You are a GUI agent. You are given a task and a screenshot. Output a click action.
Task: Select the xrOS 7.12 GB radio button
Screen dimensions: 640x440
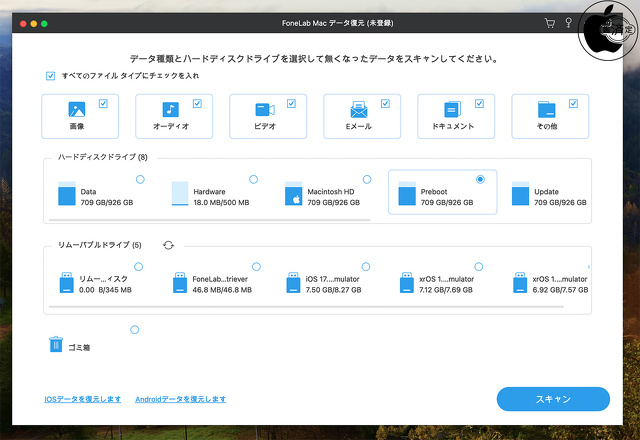[479, 267]
